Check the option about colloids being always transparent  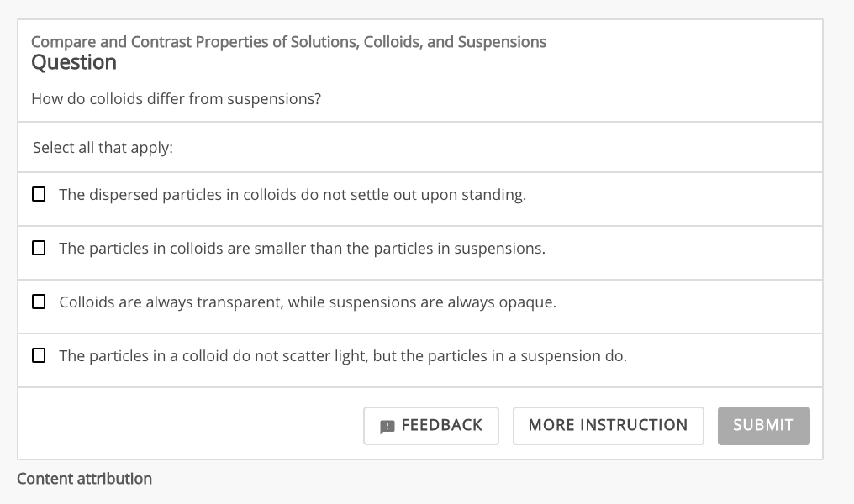(39, 301)
